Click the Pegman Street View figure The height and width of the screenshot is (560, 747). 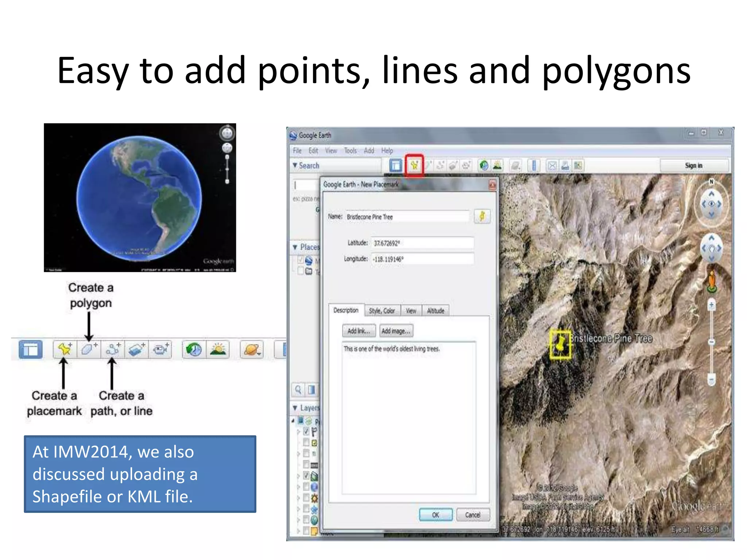[x=712, y=281]
